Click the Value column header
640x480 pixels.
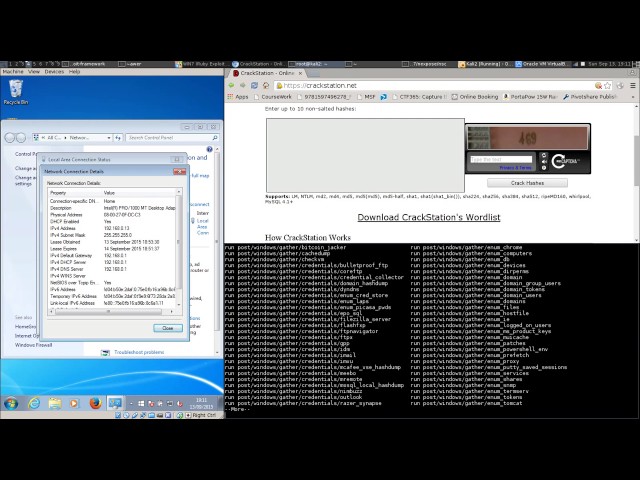coord(139,193)
